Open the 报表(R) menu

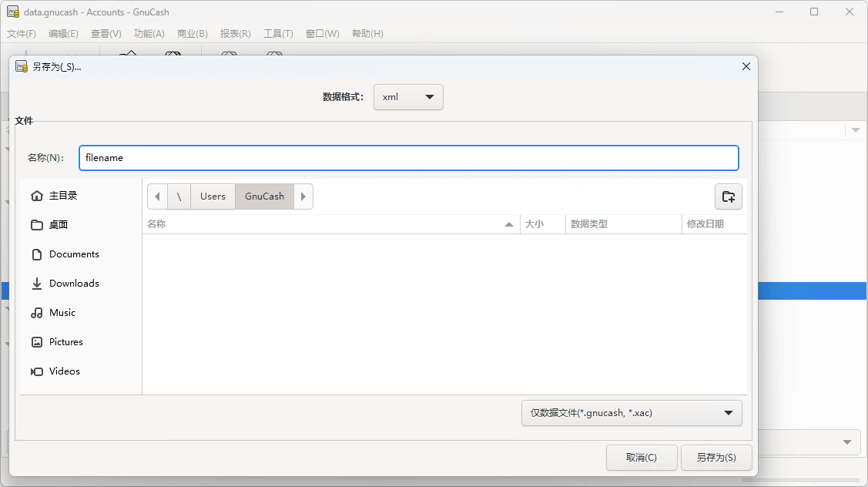tap(235, 34)
